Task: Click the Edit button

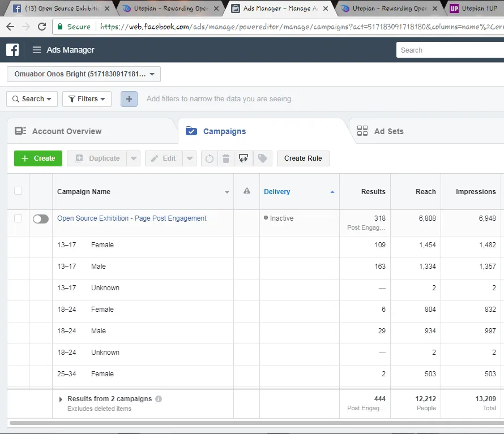Action: tap(164, 158)
